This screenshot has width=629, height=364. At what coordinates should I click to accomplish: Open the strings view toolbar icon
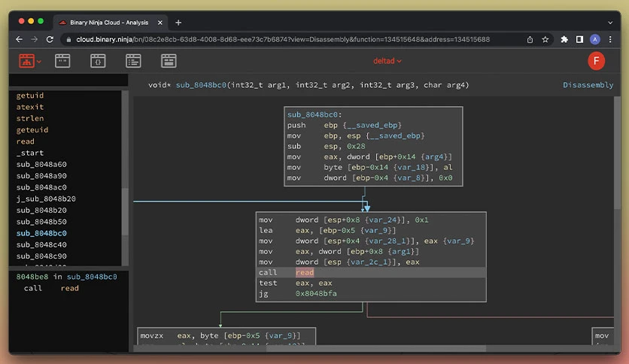coord(62,61)
